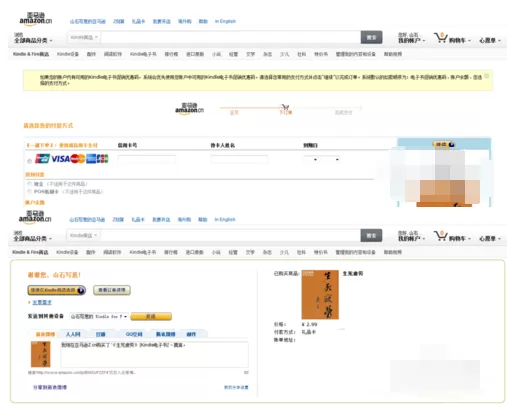Open the shopping cart icon on payment page header
This screenshot has width=507, height=405.
tap(440, 38)
